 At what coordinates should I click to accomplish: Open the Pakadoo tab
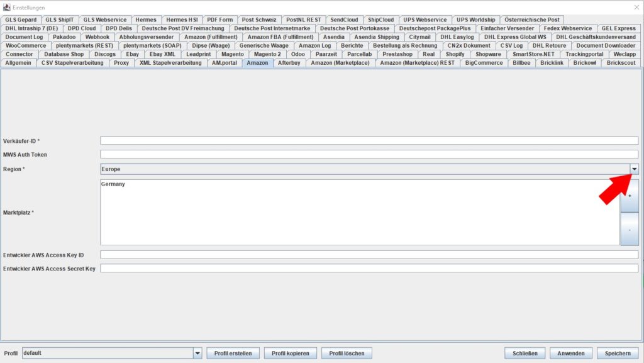click(x=64, y=37)
